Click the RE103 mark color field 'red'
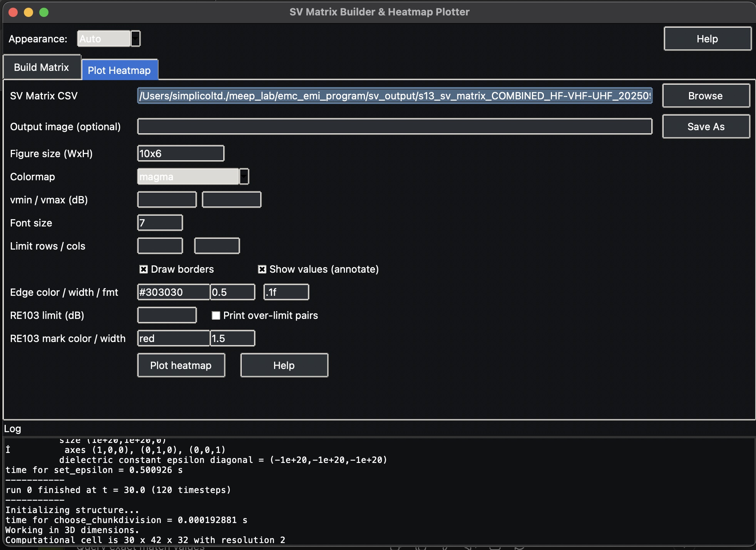The image size is (756, 550). (x=174, y=338)
